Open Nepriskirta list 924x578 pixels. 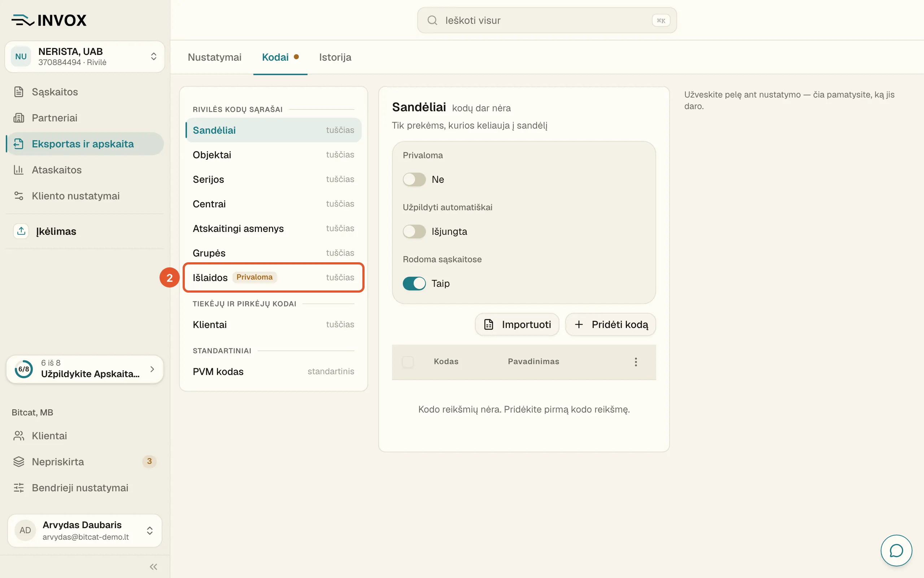[85, 462]
